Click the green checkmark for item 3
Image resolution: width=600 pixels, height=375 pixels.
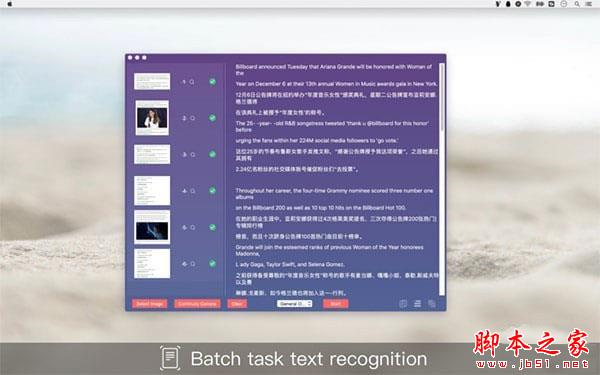(x=212, y=154)
